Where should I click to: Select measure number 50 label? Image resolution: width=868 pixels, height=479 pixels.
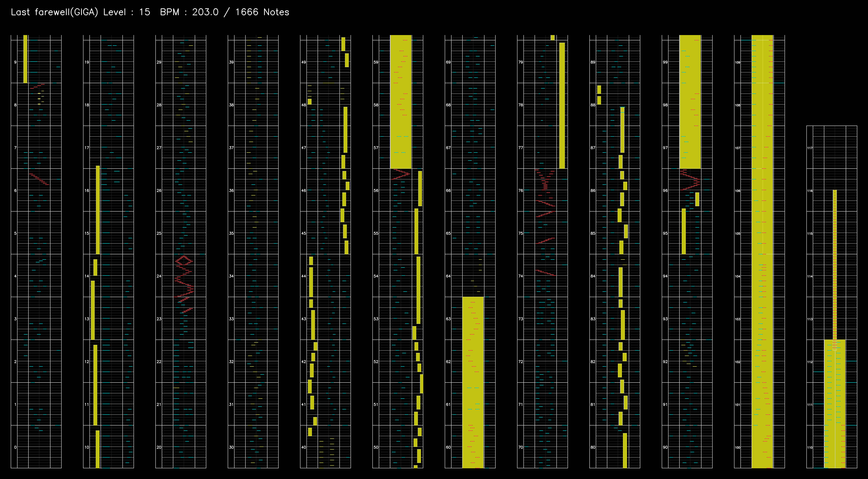[376, 447]
